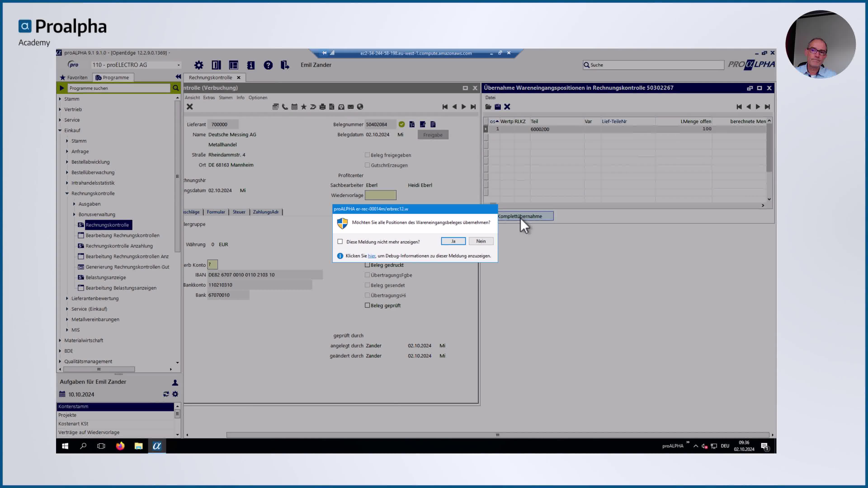Viewport: 868px width, 488px height.
Task: Click the open folder icon in Übernahme window
Action: click(488, 107)
